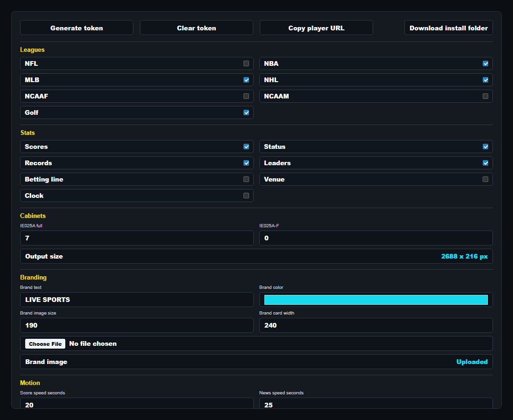This screenshot has width=513, height=420.
Task: Open the cyan Brand color picker
Action: tap(376, 300)
